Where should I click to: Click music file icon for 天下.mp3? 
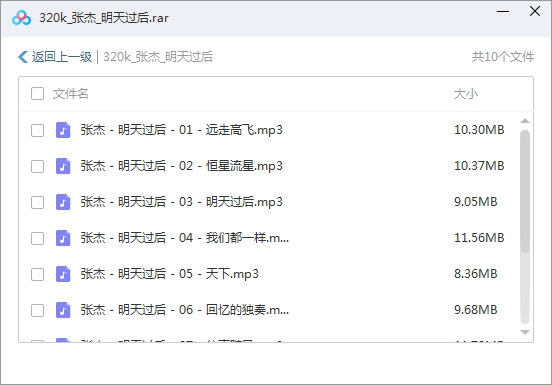(x=63, y=274)
